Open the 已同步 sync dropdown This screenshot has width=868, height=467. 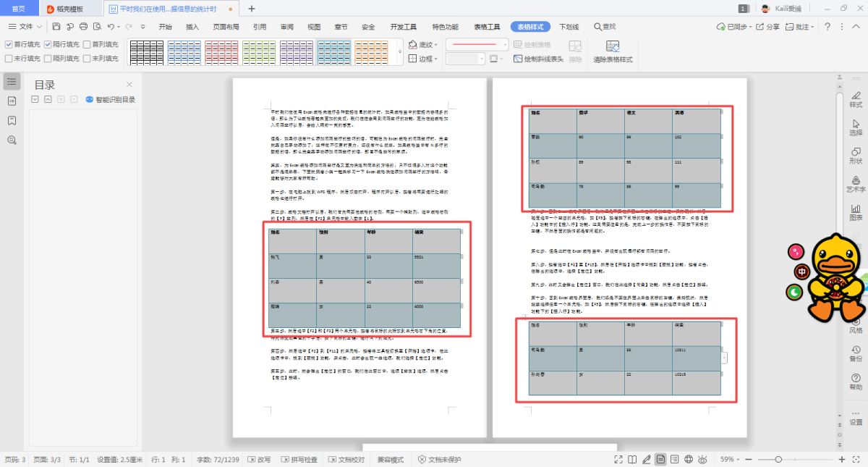(x=736, y=27)
